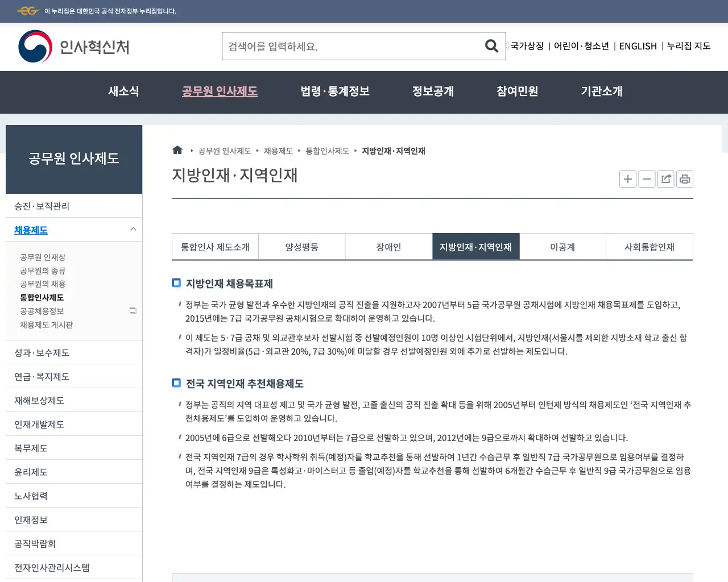728x582 pixels.
Task: Open 복무제도 in sidebar
Action: point(74,448)
